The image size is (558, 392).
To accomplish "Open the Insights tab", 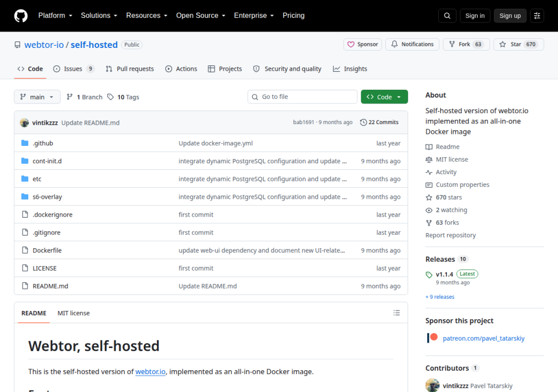I will tap(350, 69).
